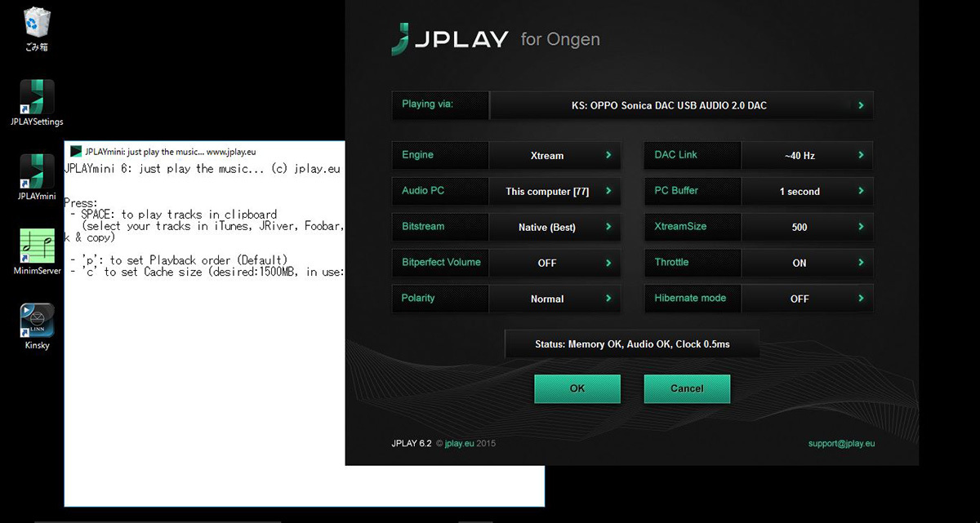Open the MinimServer desktop icon
The image size is (980, 523).
point(37,246)
